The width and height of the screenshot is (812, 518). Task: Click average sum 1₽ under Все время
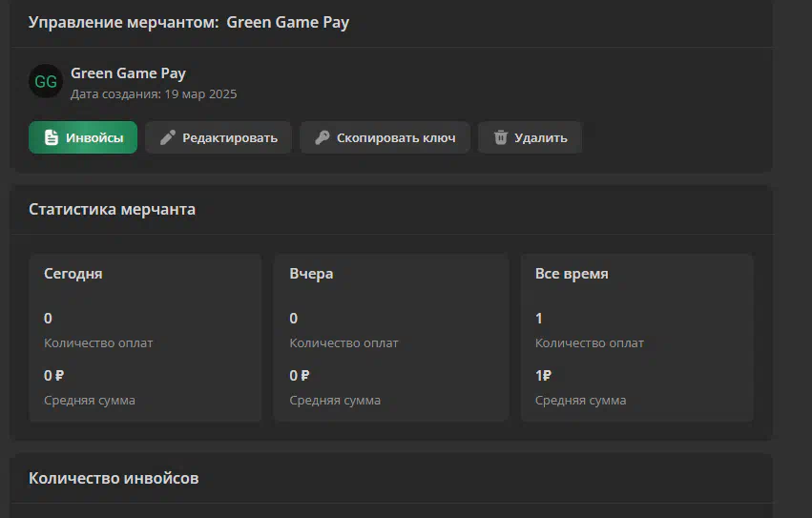tap(543, 376)
